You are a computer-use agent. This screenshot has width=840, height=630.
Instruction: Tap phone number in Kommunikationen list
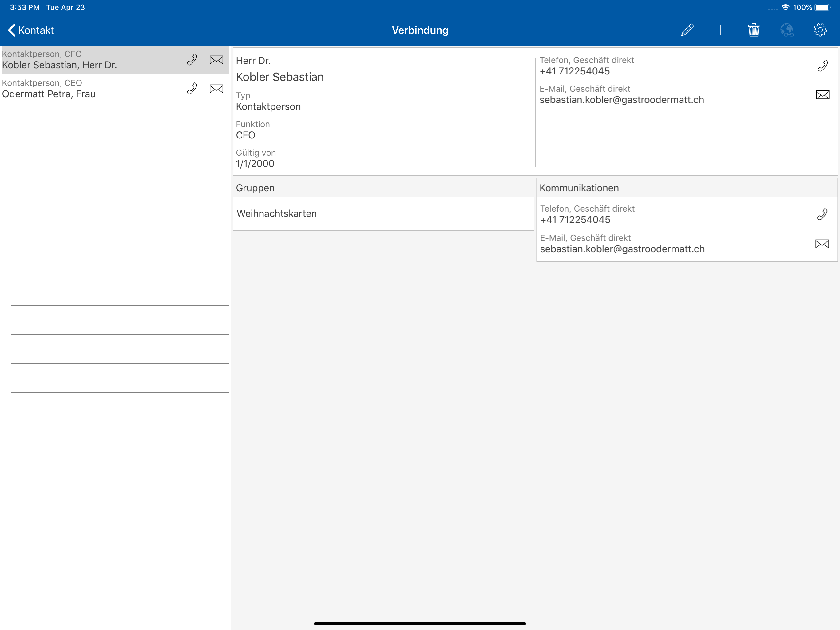(575, 220)
